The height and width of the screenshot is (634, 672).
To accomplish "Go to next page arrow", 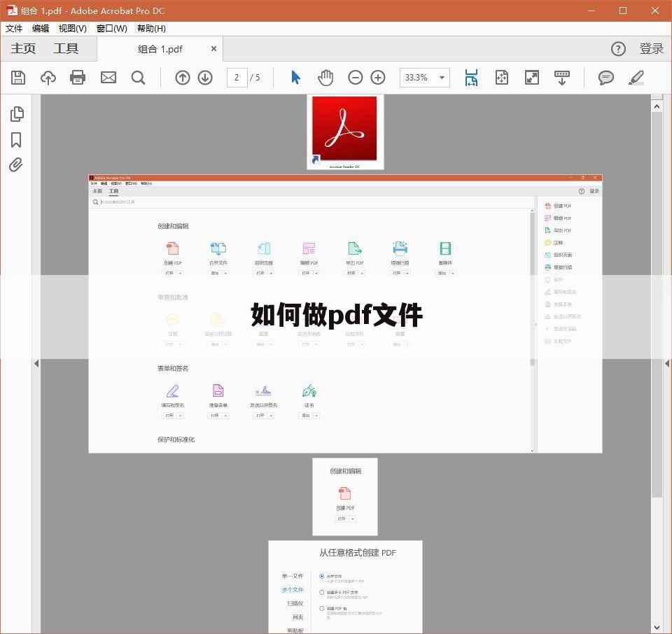I will [x=205, y=78].
